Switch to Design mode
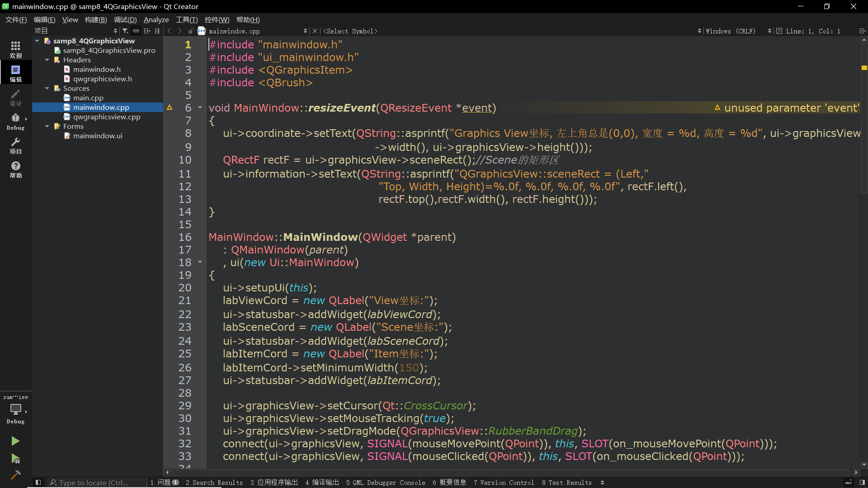The image size is (868, 488). (x=15, y=97)
